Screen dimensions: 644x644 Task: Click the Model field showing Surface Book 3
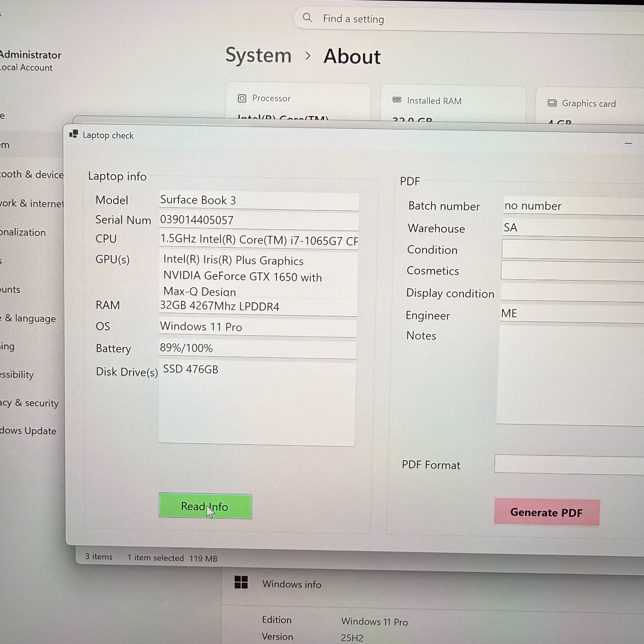[259, 200]
